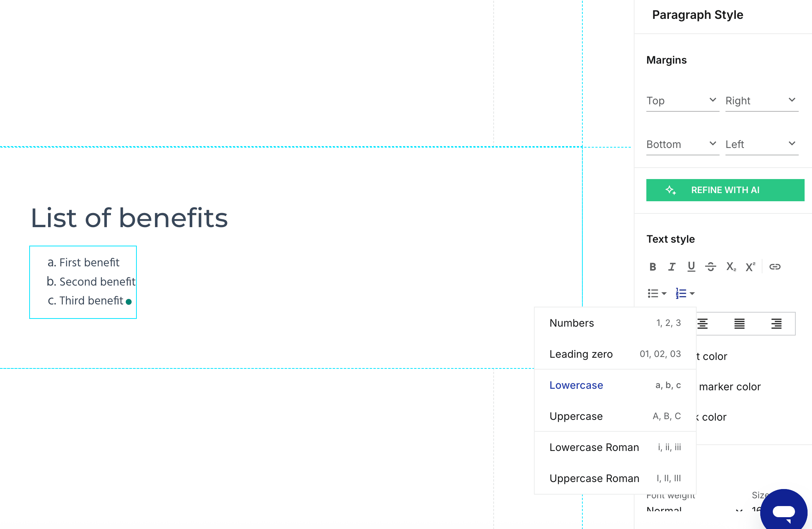Insert a hyperlink
The width and height of the screenshot is (812, 529).
(x=775, y=267)
